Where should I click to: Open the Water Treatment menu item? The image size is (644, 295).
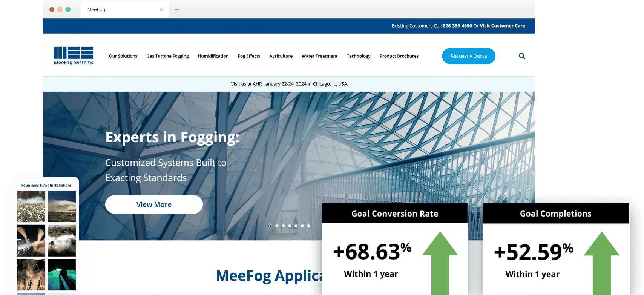pyautogui.click(x=319, y=56)
